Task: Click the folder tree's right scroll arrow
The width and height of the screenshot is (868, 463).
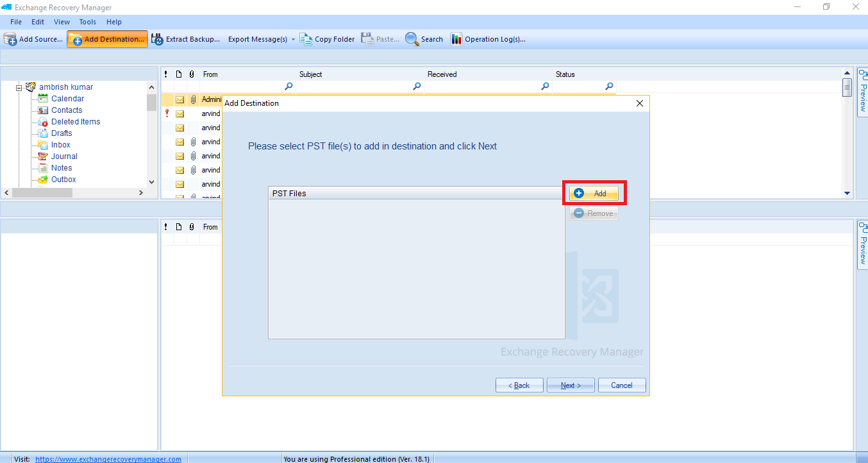Action: [x=141, y=192]
